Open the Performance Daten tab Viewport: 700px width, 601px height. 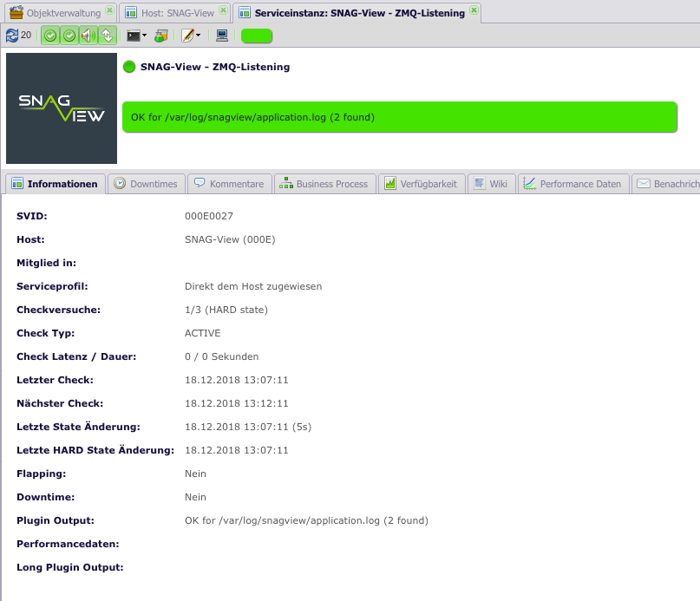pyautogui.click(x=573, y=184)
